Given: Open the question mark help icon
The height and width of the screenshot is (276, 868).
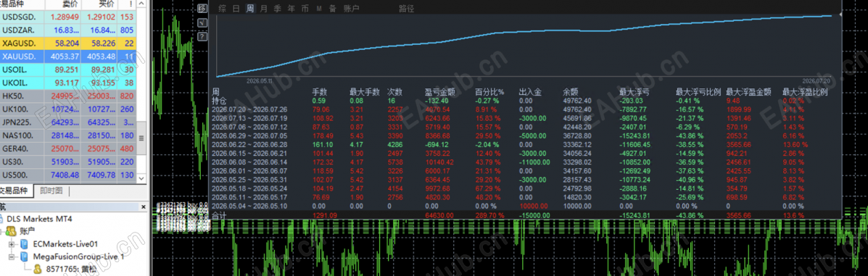Looking at the screenshot, I should click(x=202, y=37).
